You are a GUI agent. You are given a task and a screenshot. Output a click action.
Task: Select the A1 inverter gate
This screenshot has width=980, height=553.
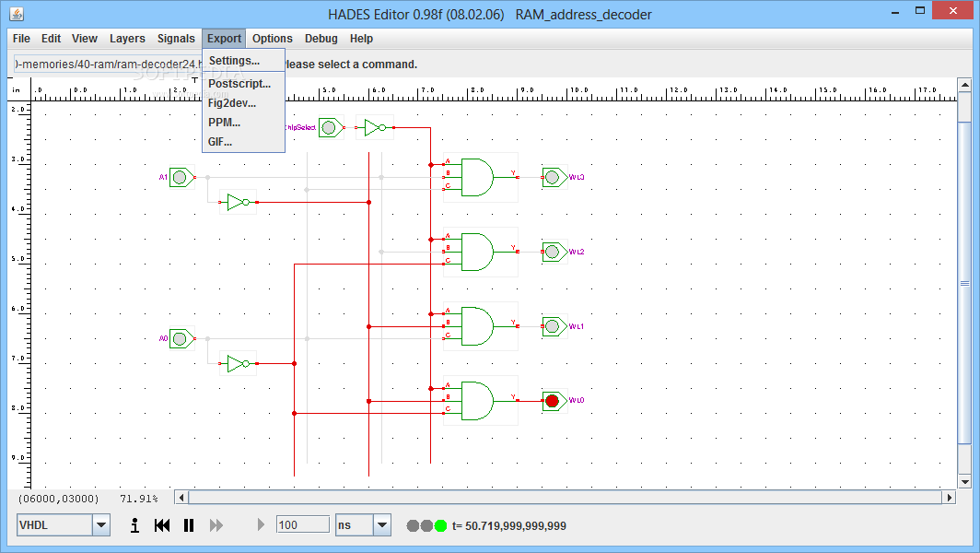coord(239,202)
